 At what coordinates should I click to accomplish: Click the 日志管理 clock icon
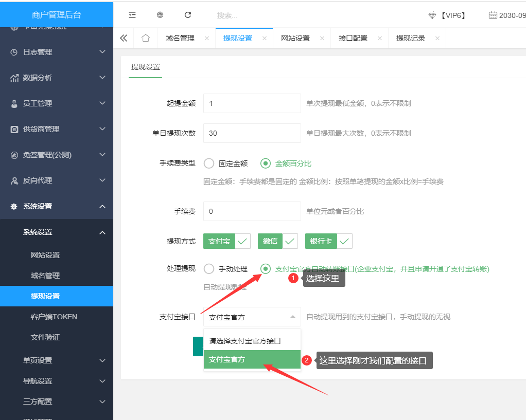(x=14, y=52)
